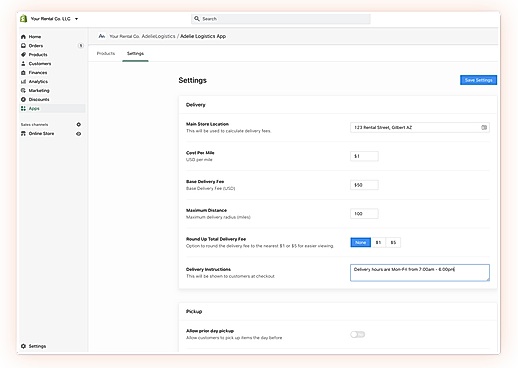
Task: Select the $5 round up option
Action: 393,242
